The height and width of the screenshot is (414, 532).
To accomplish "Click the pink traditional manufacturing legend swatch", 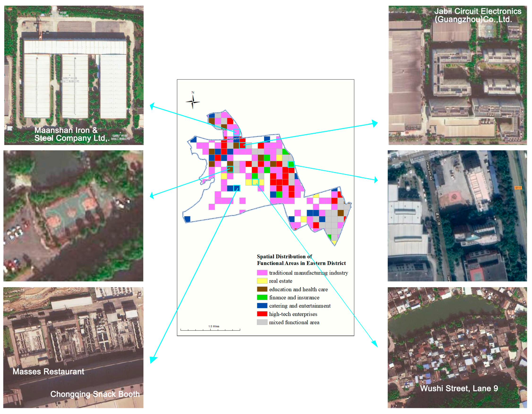I will 262,273.
